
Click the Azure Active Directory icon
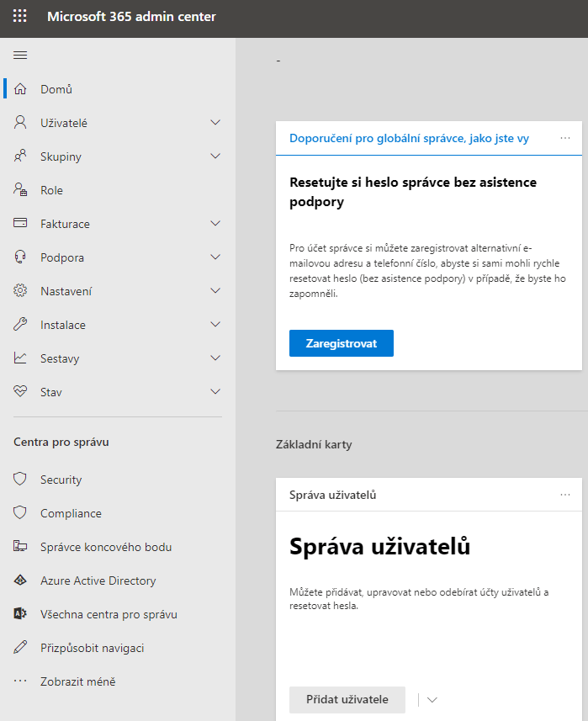tap(21, 581)
